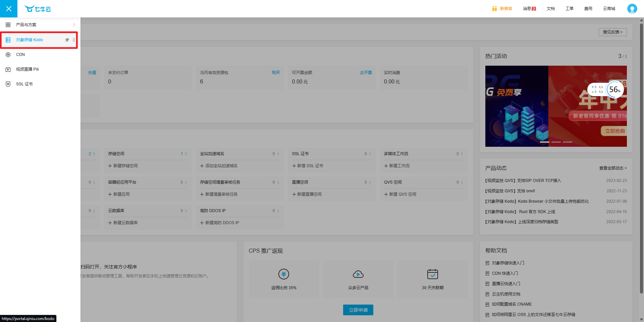Click the 30 天关联期 calendar icon
644x322 pixels.
click(x=433, y=274)
